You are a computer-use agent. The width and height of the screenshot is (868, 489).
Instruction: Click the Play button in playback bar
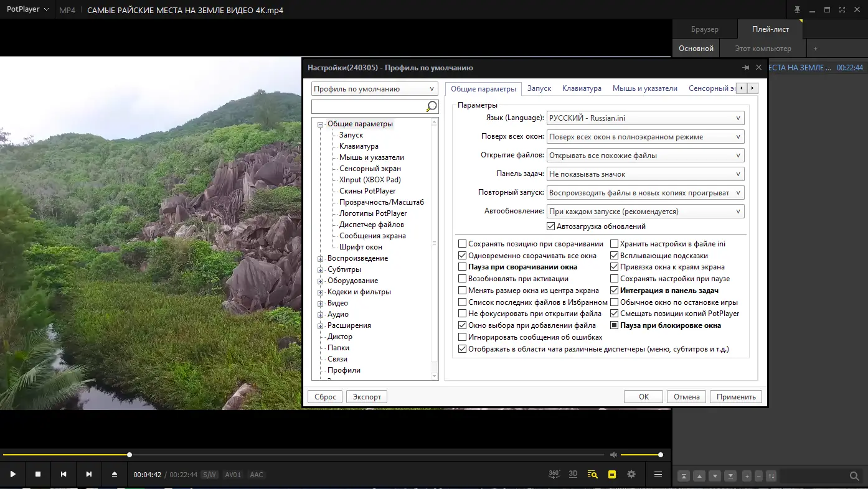[x=12, y=474]
